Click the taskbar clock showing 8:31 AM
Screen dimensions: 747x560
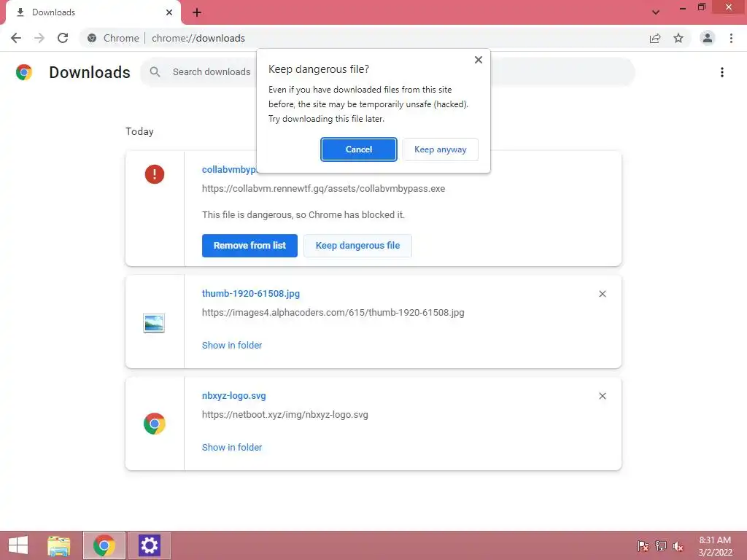715,546
